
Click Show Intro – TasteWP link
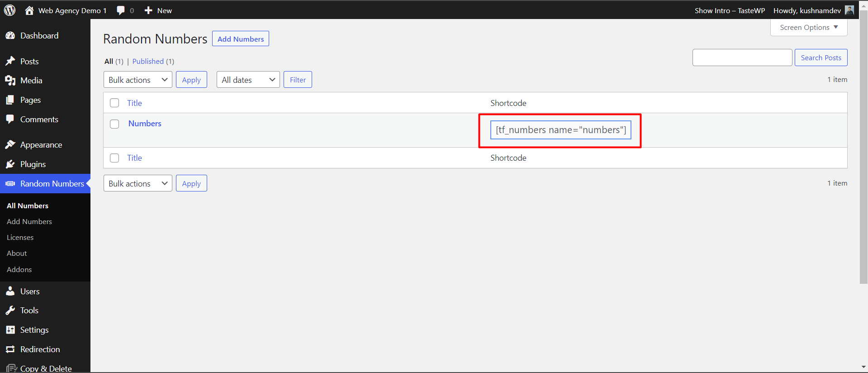[x=730, y=10]
